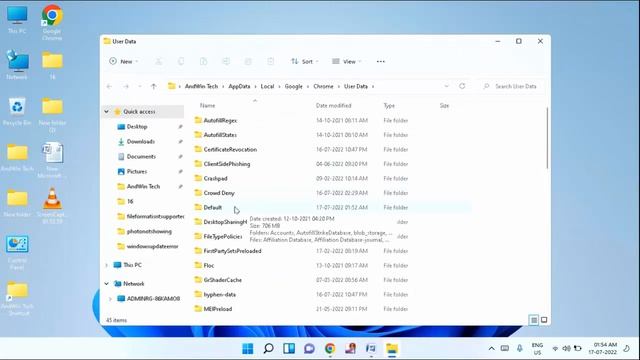Open the Sort dropdown
640x360 pixels.
coord(304,61)
